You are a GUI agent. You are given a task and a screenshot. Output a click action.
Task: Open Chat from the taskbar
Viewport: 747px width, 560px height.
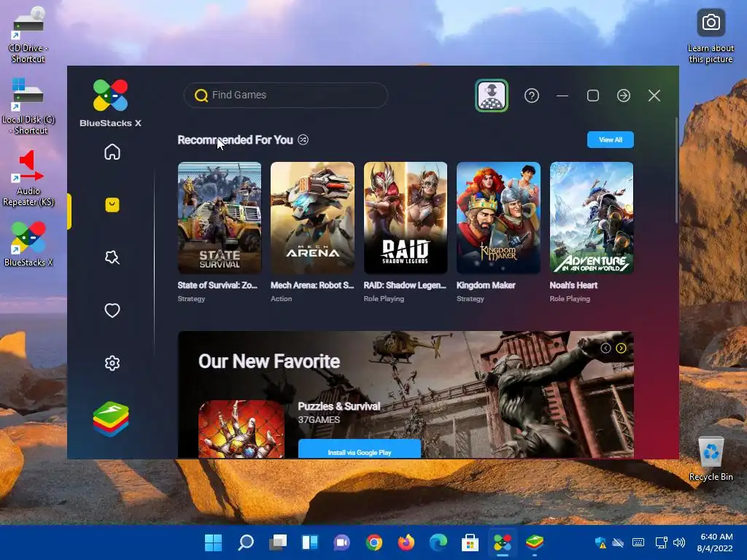tap(341, 542)
